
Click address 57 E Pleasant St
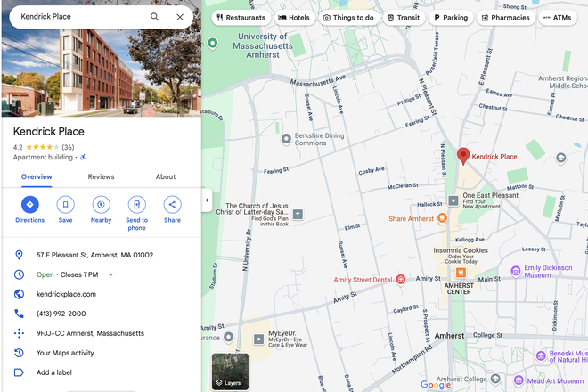(94, 255)
